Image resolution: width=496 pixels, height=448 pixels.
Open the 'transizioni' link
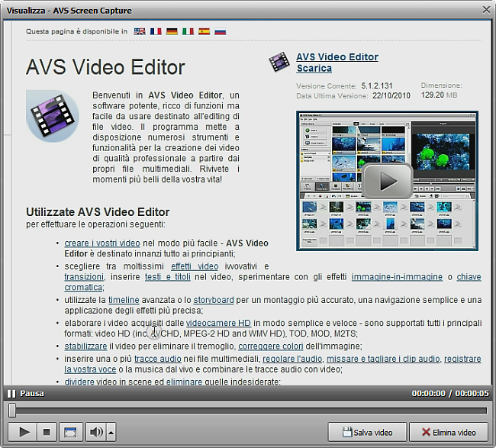pyautogui.click(x=84, y=276)
